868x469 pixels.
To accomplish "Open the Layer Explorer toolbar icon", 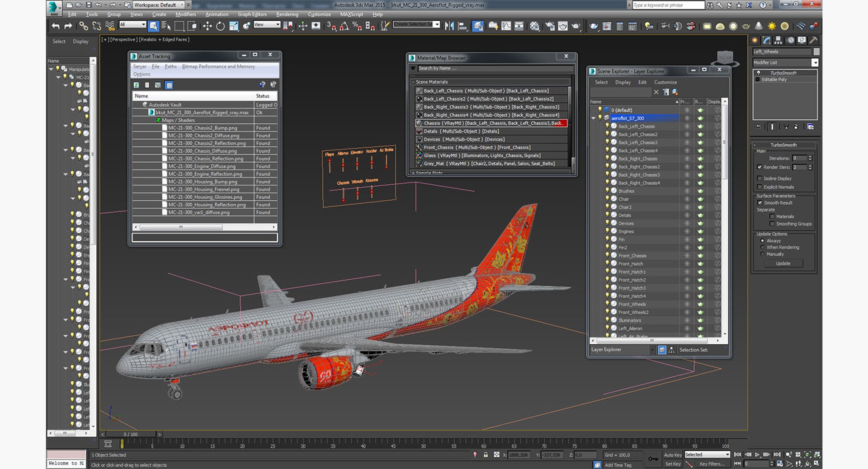I will 478,26.
